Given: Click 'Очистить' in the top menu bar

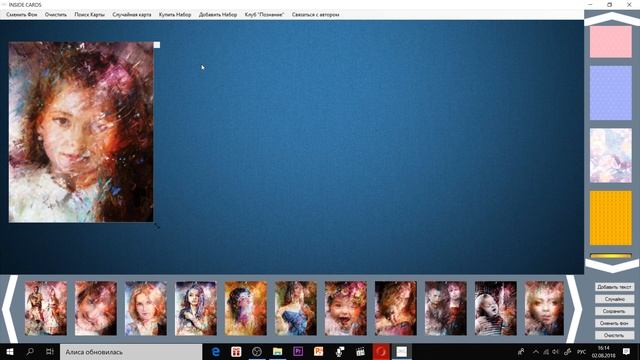Looking at the screenshot, I should pos(56,14).
